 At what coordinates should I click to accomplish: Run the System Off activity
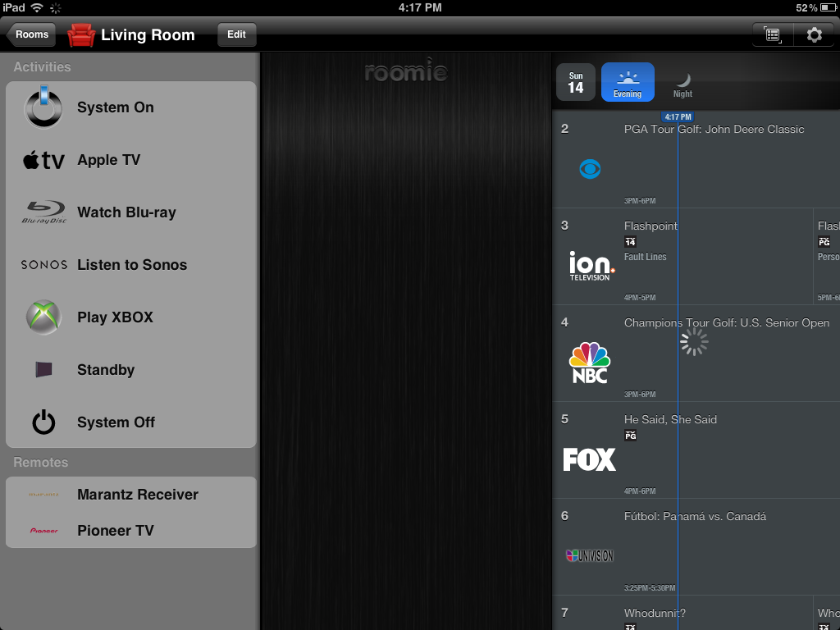click(x=131, y=422)
